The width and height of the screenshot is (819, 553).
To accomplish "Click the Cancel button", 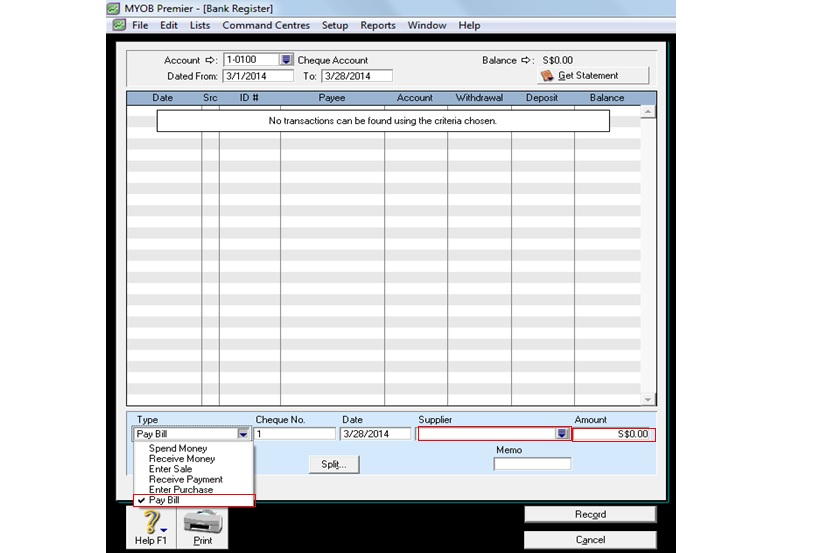I will click(590, 540).
